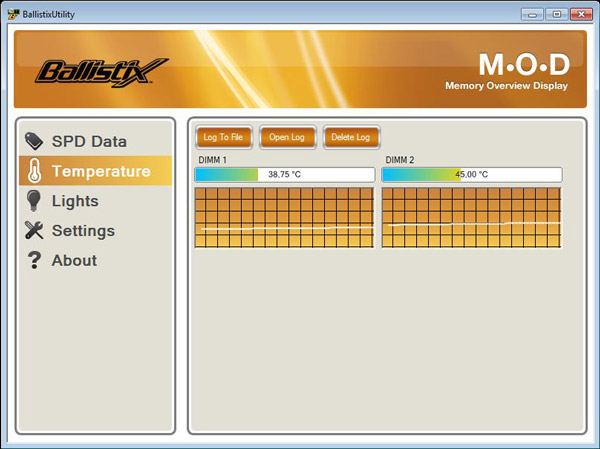Go to the Lights page
This screenshot has width=600, height=449.
click(x=75, y=201)
